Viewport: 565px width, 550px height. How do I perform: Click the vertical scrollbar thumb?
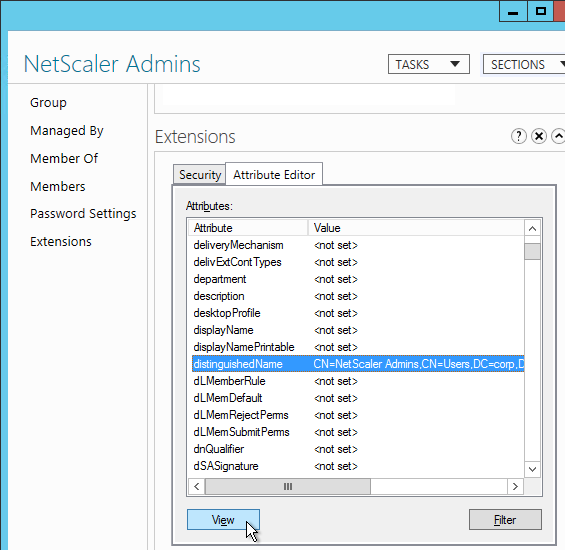(532, 251)
